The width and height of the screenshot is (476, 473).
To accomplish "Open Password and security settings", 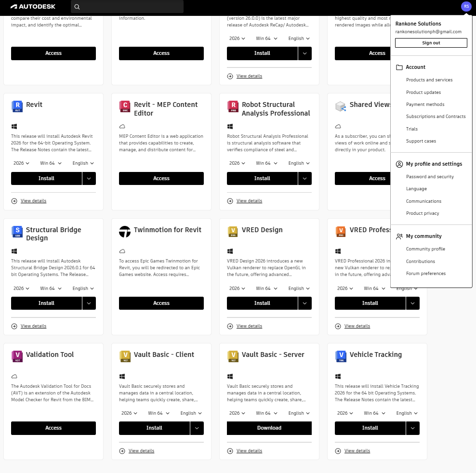I will [430, 177].
